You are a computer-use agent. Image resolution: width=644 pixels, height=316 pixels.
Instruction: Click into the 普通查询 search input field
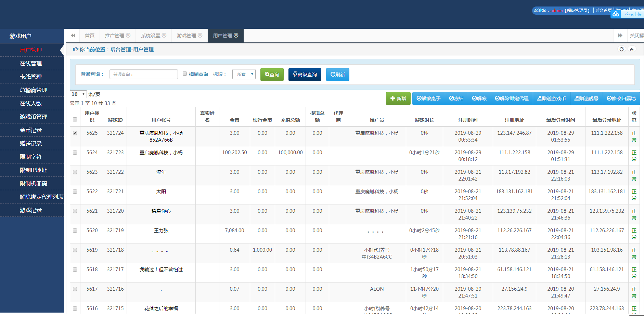pyautogui.click(x=143, y=74)
